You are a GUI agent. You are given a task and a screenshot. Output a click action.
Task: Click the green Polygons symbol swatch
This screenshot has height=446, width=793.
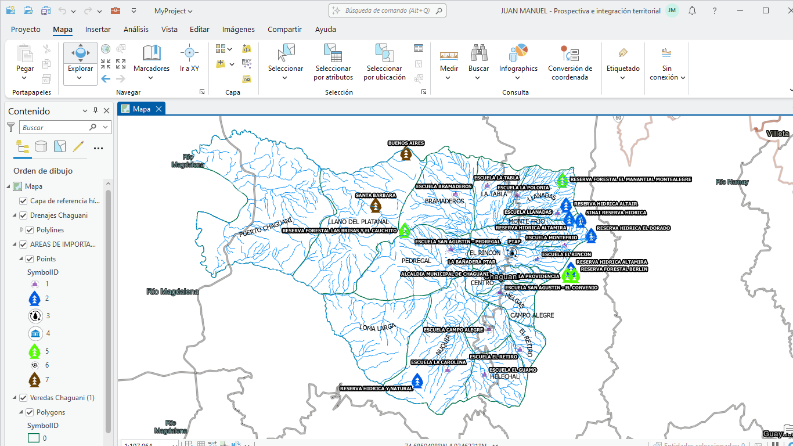click(33, 437)
